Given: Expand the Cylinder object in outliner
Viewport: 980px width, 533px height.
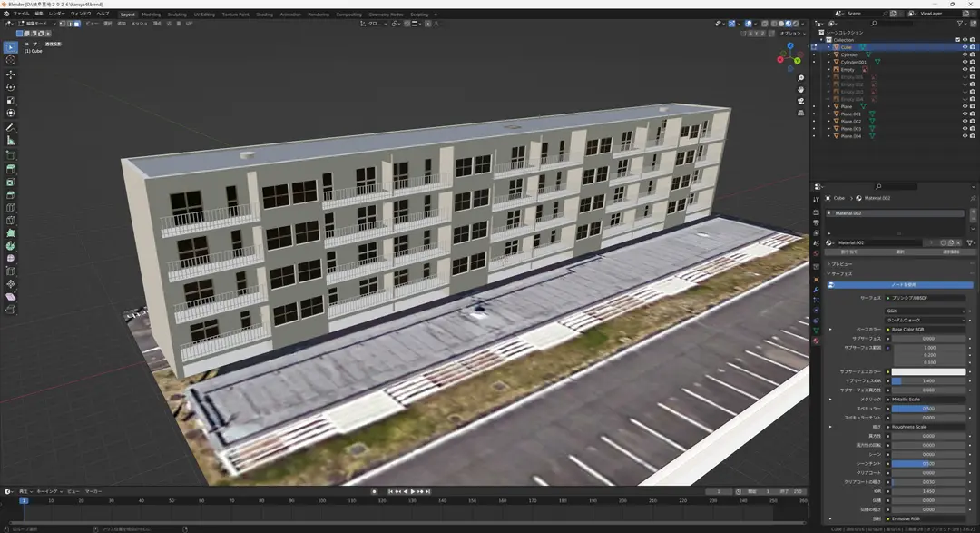Looking at the screenshot, I should [x=828, y=54].
